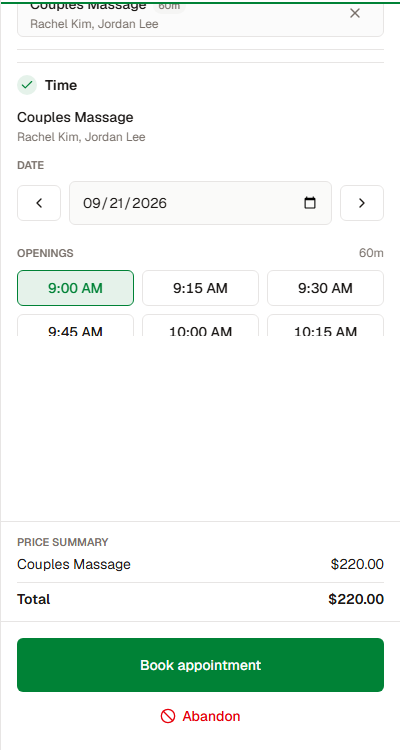
Task: Click the Time section heading
Action: pyautogui.click(x=61, y=86)
